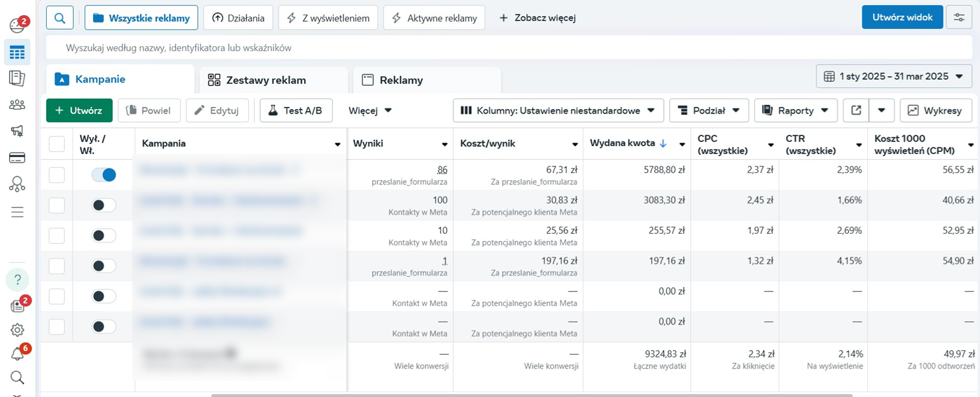The width and height of the screenshot is (980, 397).
Task: Open the Koszt 1000 wyświetleń column menu arrow
Action: tap(971, 145)
